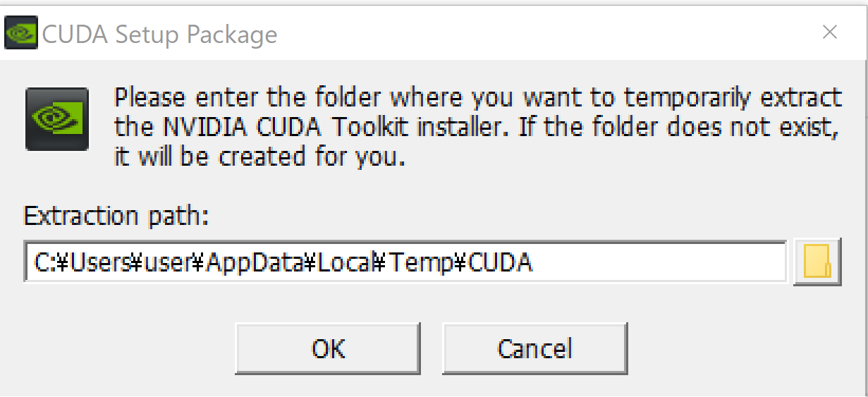This screenshot has width=868, height=397.
Task: Place cursor on "CUDA" at the path end
Action: pos(501,262)
